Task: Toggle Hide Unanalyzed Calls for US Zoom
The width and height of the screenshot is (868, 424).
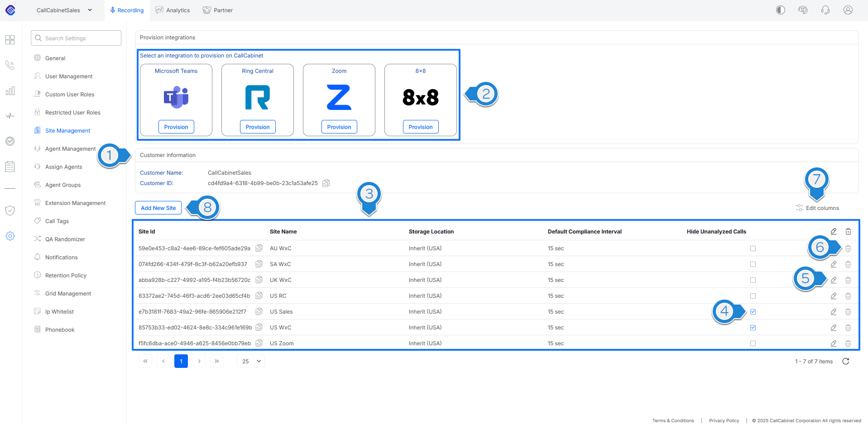Action: pos(753,343)
